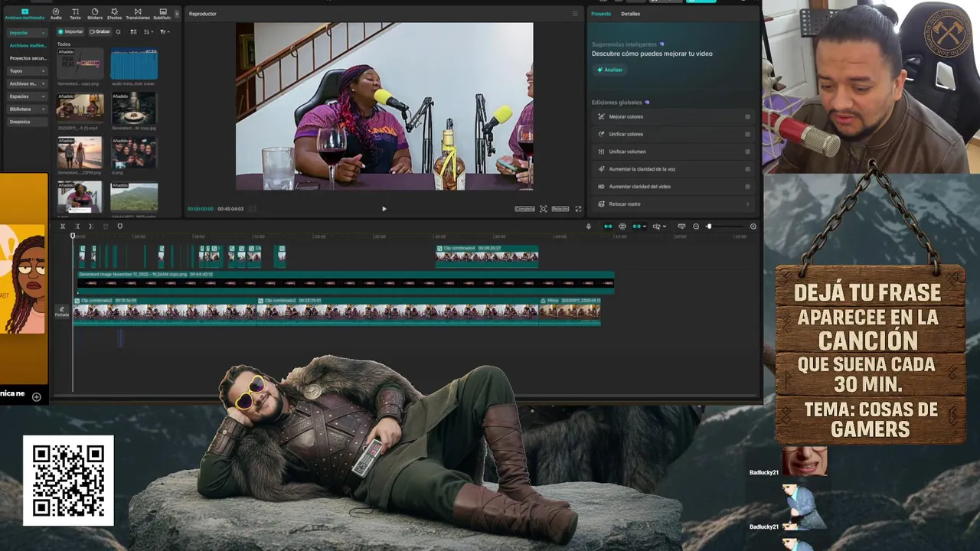This screenshot has width=980, height=551.
Task: Show more tool tabs with arrow
Action: 177,14
